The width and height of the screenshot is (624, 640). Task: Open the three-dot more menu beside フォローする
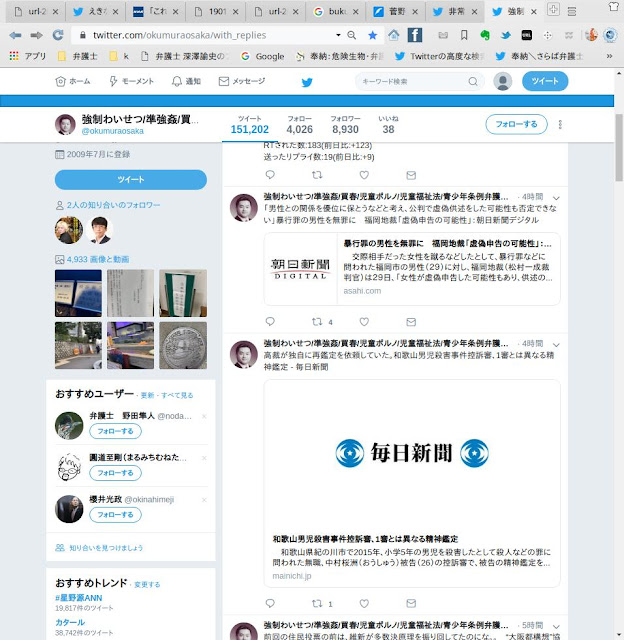click(x=560, y=124)
